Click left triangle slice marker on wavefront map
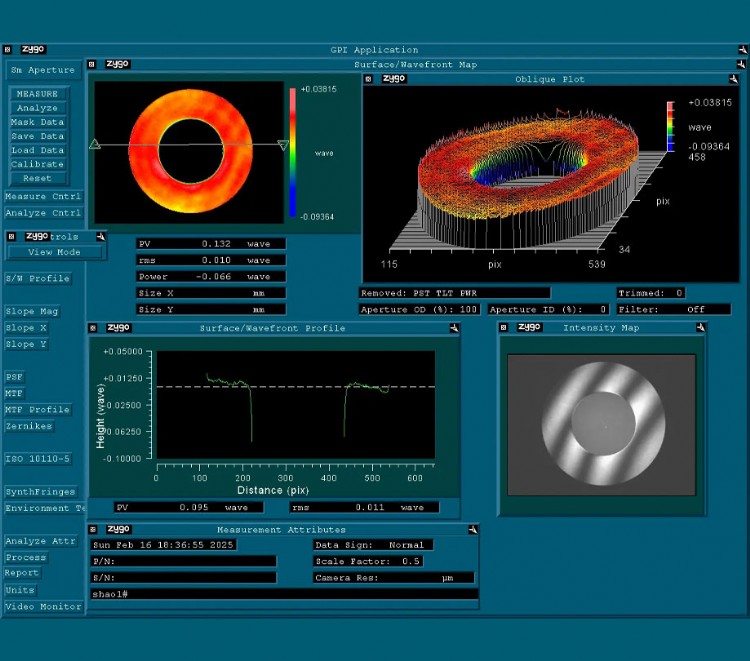Viewport: 750px width, 661px height. click(95, 145)
